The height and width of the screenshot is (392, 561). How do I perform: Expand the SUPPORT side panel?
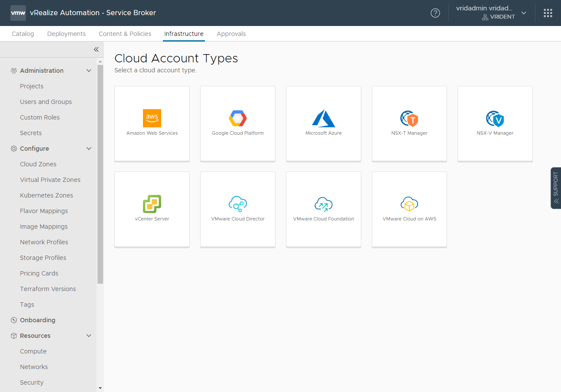point(556,188)
